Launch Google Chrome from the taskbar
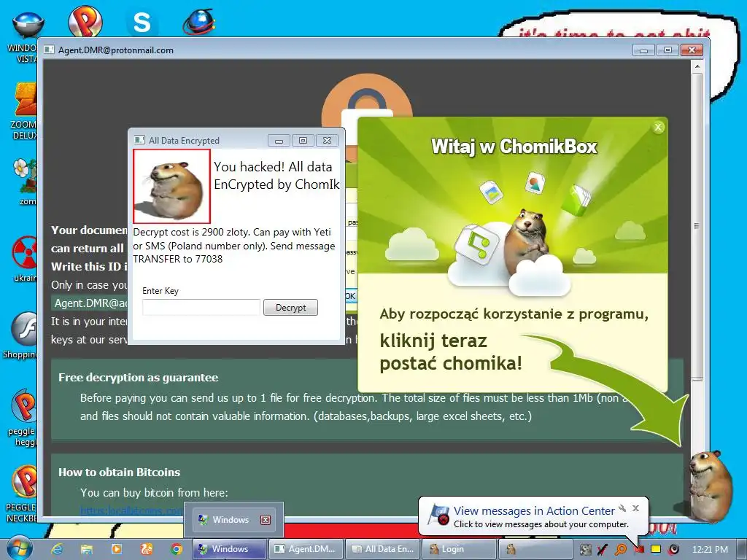The height and width of the screenshot is (560, 747). (x=177, y=549)
